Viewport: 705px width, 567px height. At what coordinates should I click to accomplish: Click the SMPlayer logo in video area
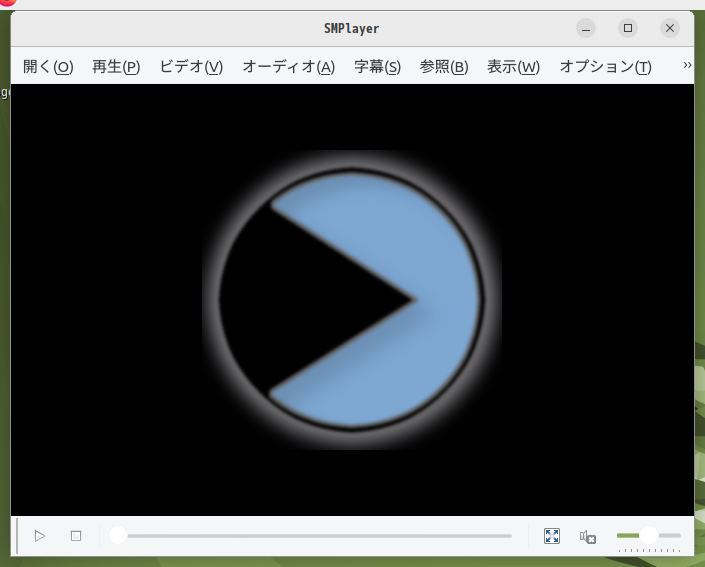(x=352, y=299)
